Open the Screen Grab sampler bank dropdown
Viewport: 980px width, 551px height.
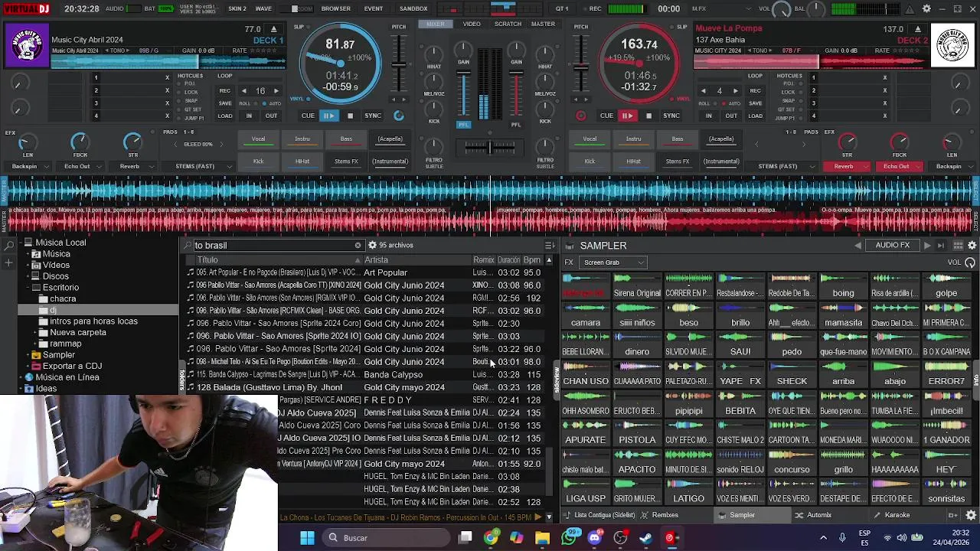pyautogui.click(x=612, y=262)
